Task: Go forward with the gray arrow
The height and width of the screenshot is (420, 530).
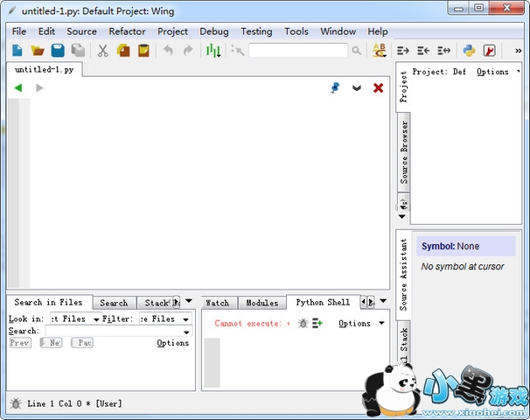Action: (39, 87)
